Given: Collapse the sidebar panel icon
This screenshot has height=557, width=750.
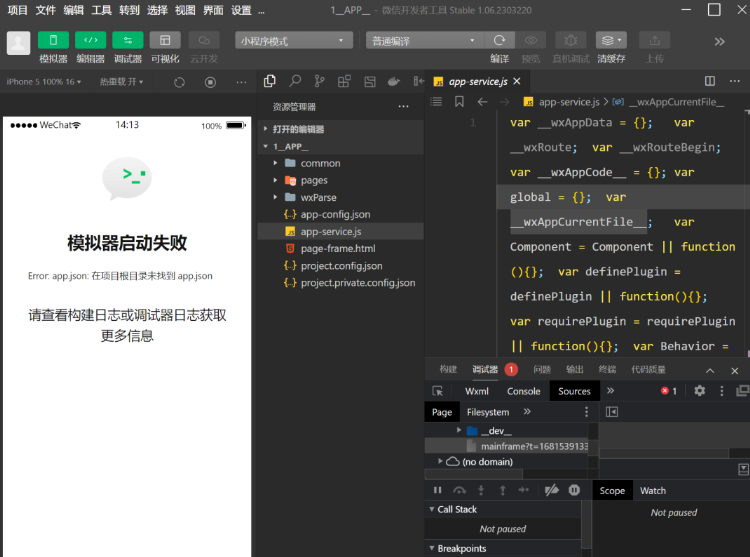Looking at the screenshot, I should (x=419, y=81).
